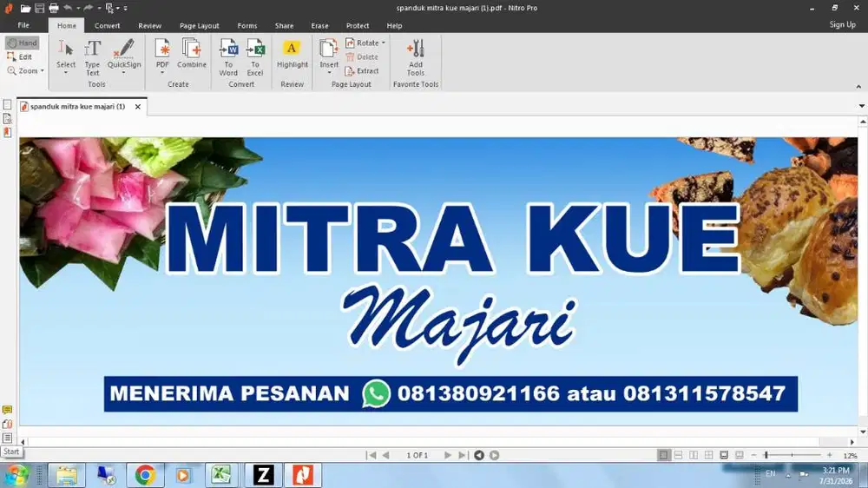This screenshot has width=868, height=488.
Task: Expand the QuickSign dropdown arrow
Action: tap(124, 73)
